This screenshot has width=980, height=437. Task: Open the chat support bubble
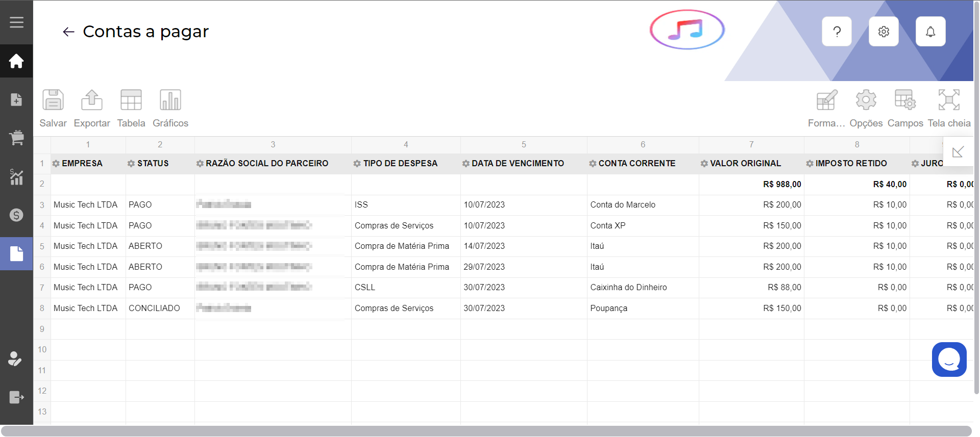[x=949, y=359]
